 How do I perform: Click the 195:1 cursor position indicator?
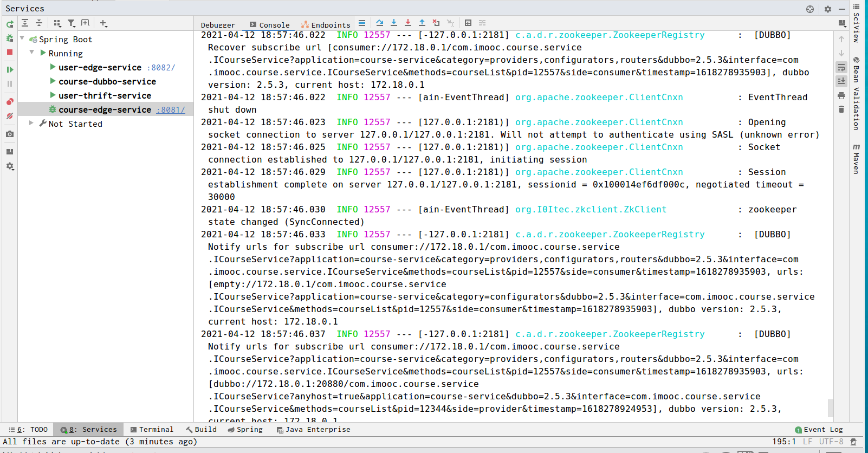pos(784,442)
